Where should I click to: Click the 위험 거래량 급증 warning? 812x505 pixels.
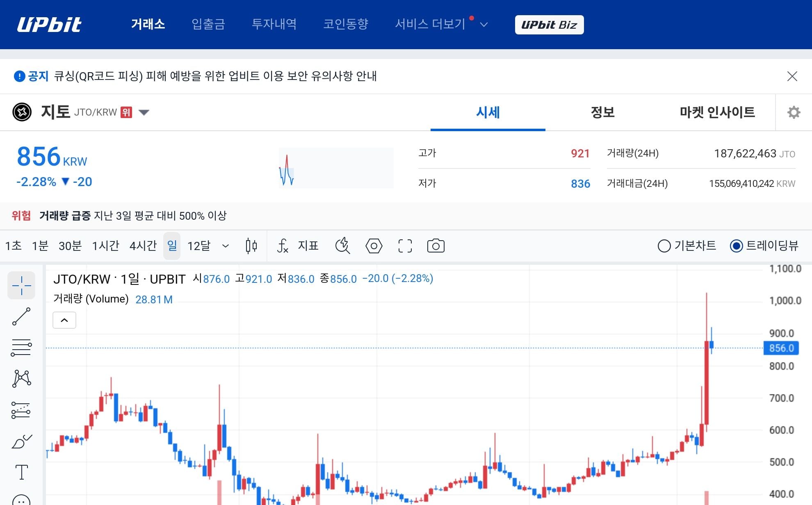pyautogui.click(x=119, y=216)
